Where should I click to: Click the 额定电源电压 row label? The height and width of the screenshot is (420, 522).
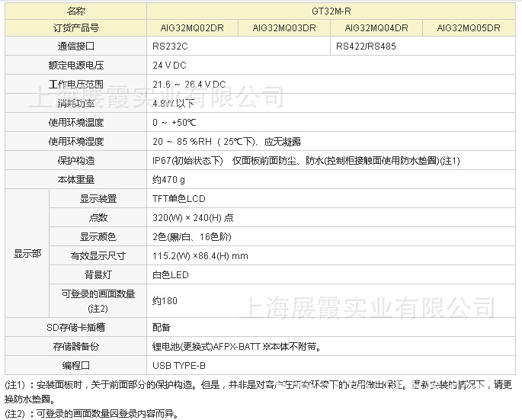pyautogui.click(x=76, y=66)
